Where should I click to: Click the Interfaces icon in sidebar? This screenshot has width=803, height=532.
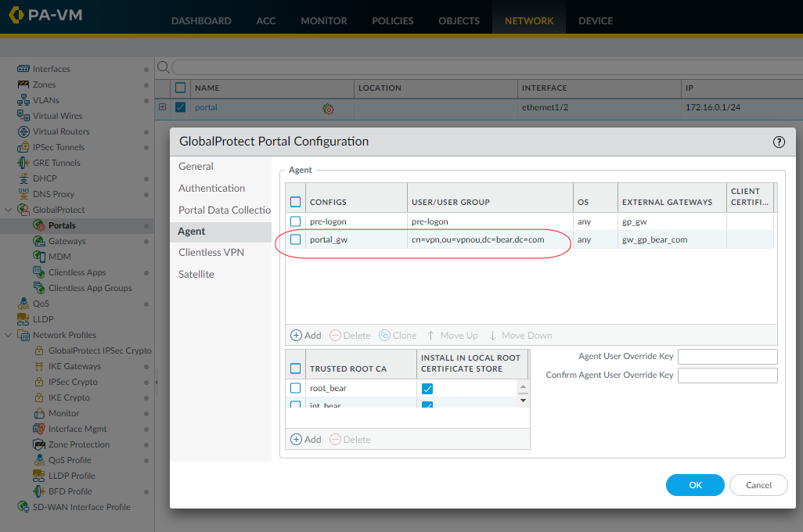tap(23, 69)
